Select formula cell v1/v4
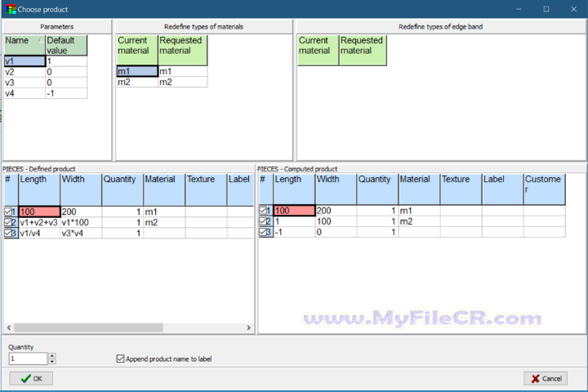 (x=39, y=234)
